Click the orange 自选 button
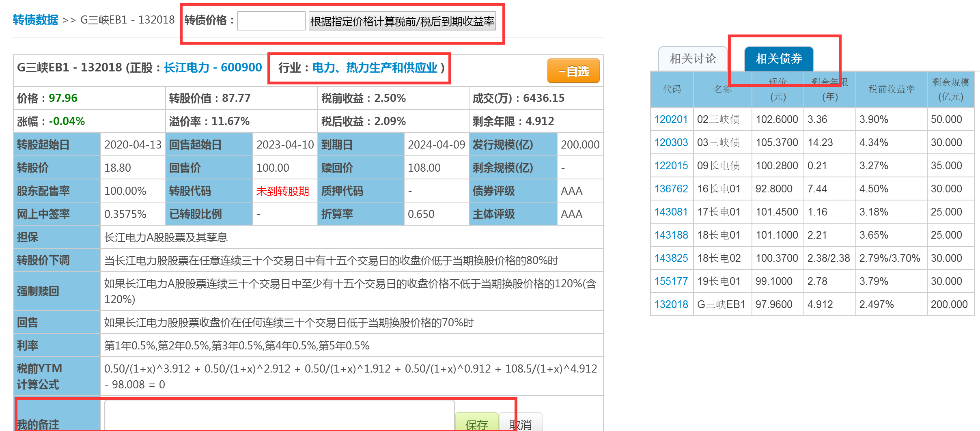This screenshot has width=980, height=431. tap(573, 71)
